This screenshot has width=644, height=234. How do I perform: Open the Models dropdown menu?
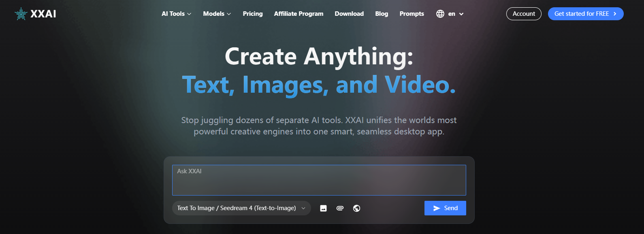pyautogui.click(x=217, y=14)
